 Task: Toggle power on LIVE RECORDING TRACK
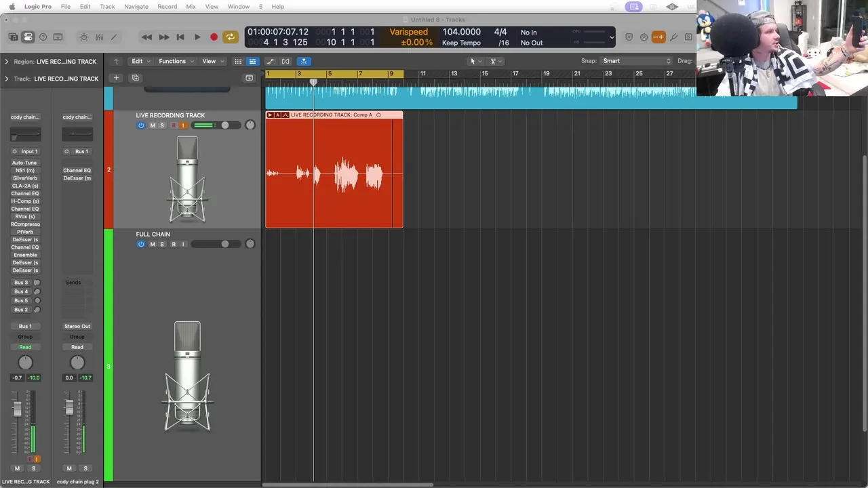pyautogui.click(x=141, y=125)
